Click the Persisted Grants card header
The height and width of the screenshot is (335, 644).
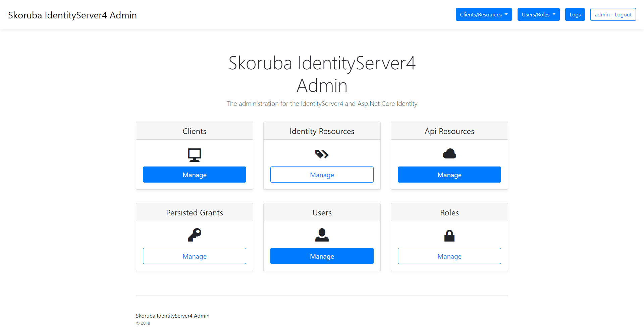pyautogui.click(x=195, y=212)
